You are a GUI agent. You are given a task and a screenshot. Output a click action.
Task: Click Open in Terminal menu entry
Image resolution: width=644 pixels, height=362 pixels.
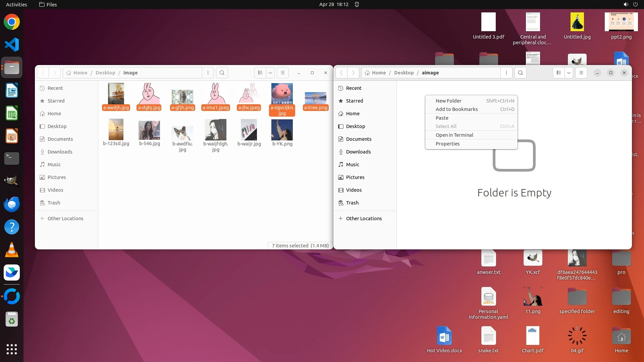(454, 135)
